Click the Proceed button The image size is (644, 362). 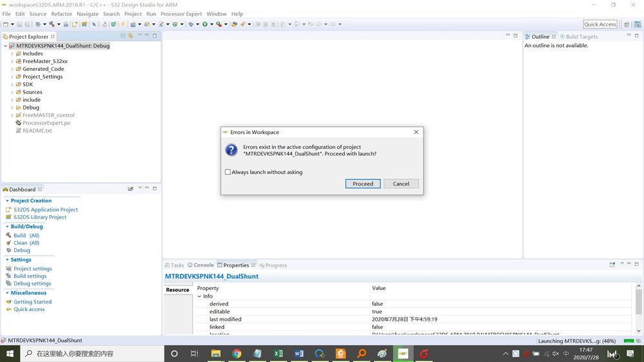click(x=363, y=184)
